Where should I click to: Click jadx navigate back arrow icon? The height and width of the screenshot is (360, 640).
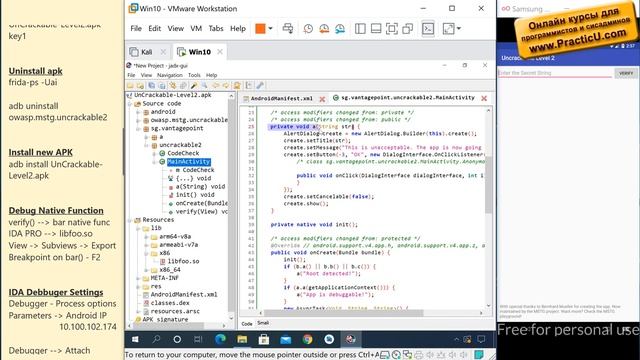click(x=215, y=85)
